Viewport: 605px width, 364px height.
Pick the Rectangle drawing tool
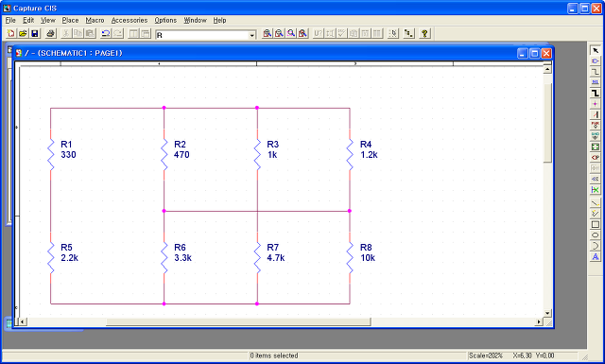[596, 224]
